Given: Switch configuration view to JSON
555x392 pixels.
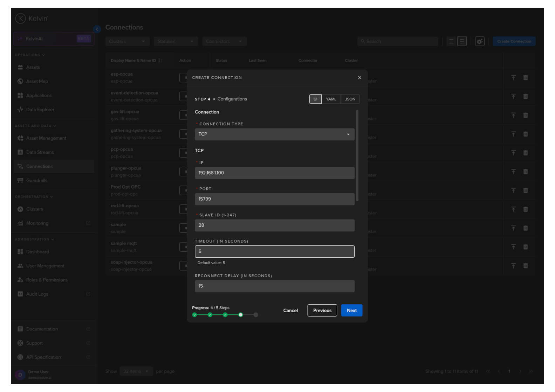Looking at the screenshot, I should click(x=350, y=99).
